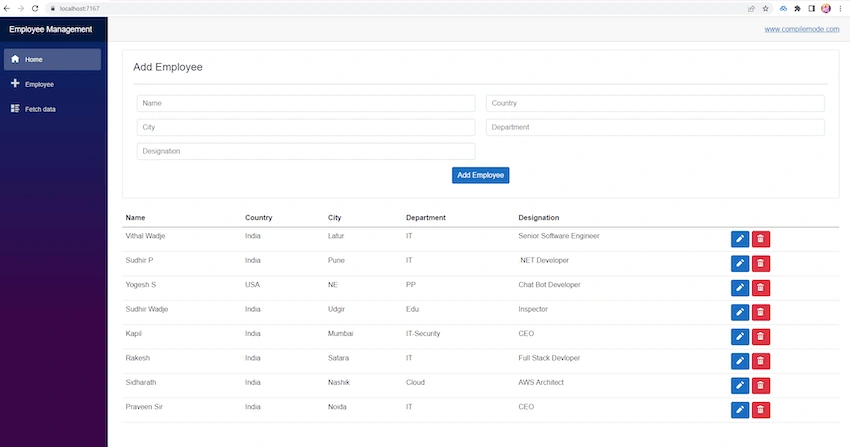Click the Nashik city cell

(339, 383)
